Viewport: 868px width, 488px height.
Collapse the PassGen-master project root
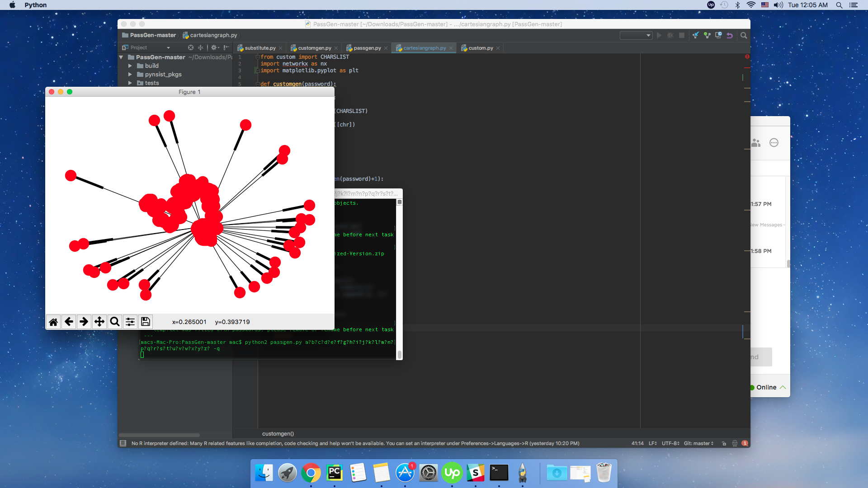click(x=121, y=57)
